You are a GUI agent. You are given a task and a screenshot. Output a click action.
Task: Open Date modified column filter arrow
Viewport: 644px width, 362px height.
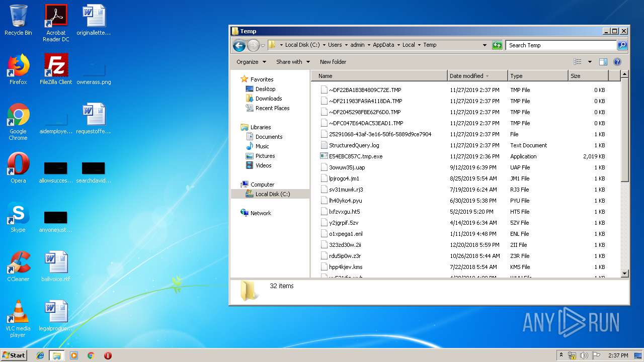click(488, 76)
